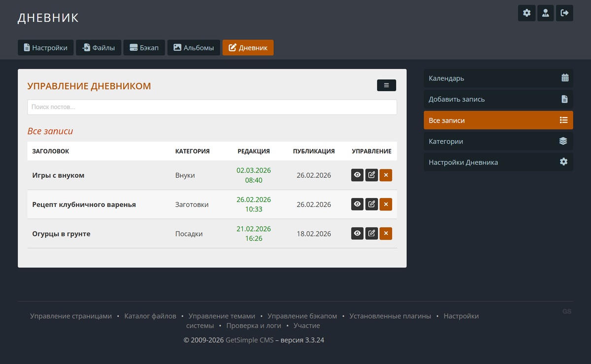Delete the post 'Огурцы в грунте'
The image size is (591, 364).
[x=386, y=233]
